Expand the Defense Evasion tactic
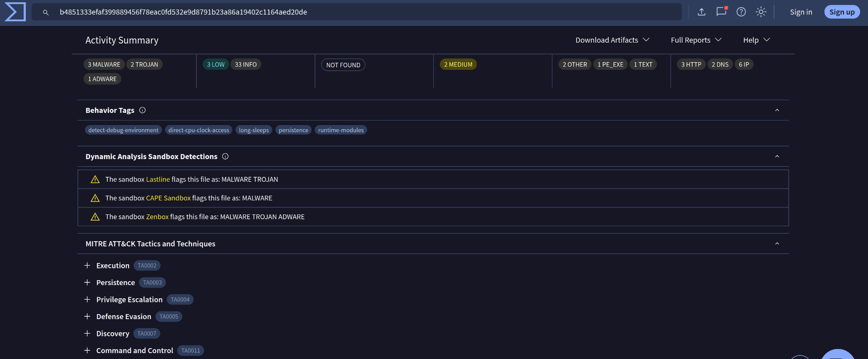This screenshot has height=359, width=868. click(87, 316)
